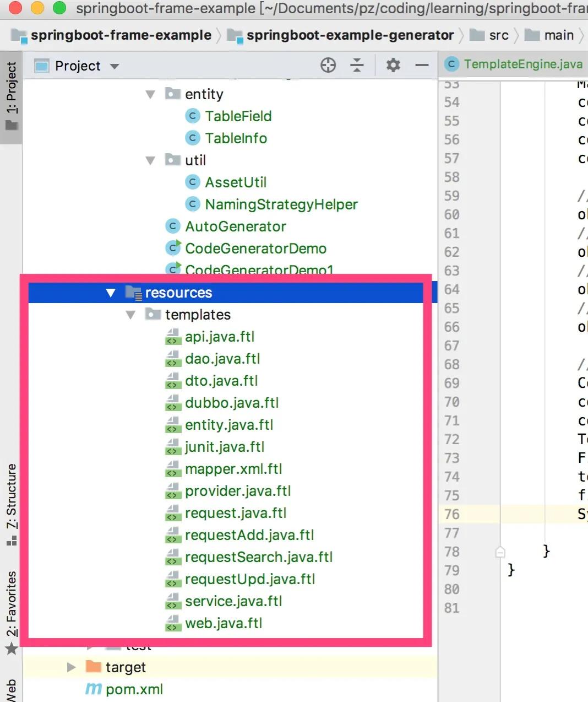This screenshot has width=588, height=702.
Task: Click the FreeMarker file icon of api.java.ftl
Action: pyautogui.click(x=173, y=337)
